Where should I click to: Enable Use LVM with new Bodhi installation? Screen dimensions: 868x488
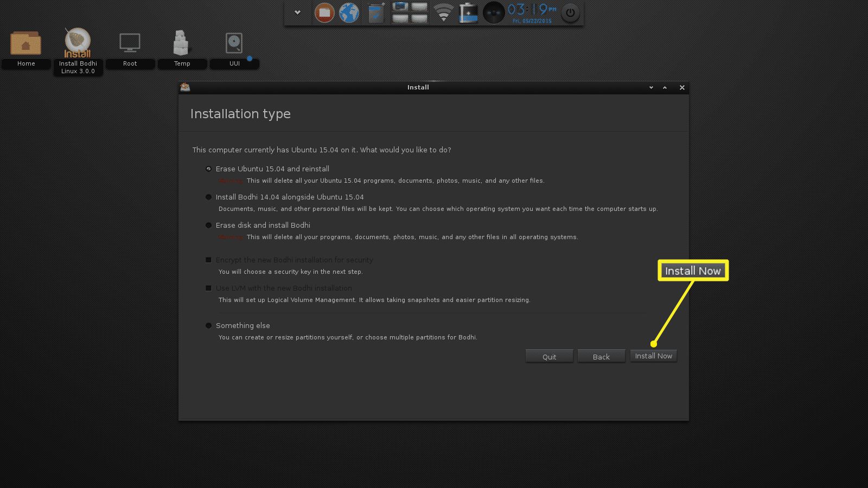pyautogui.click(x=208, y=288)
